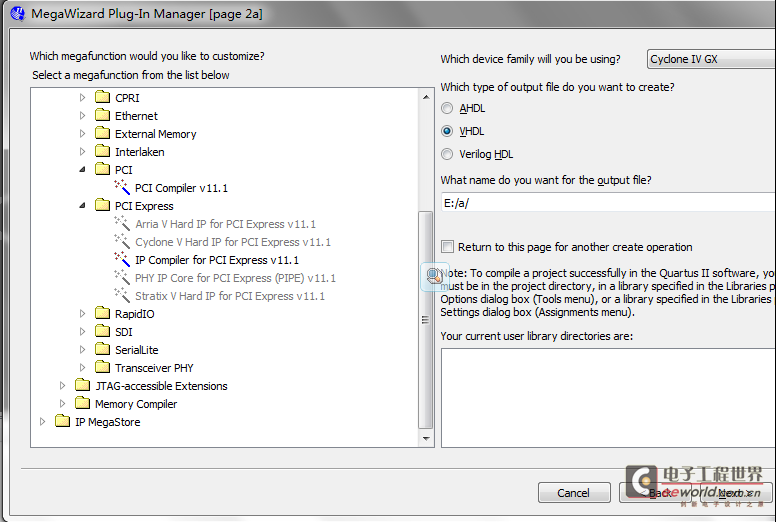
Task: Expand the Ethernet tree node
Action: click(x=83, y=115)
